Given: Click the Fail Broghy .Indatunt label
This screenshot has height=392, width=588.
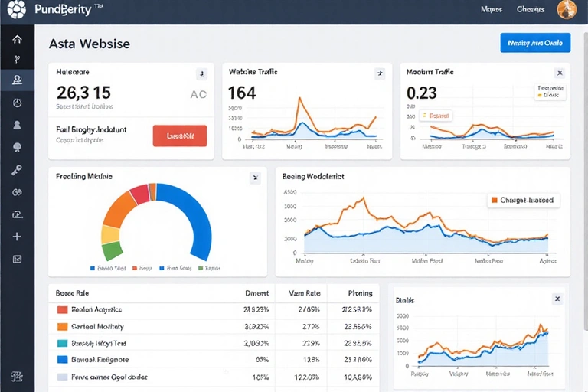Looking at the screenshot, I should click(91, 130).
